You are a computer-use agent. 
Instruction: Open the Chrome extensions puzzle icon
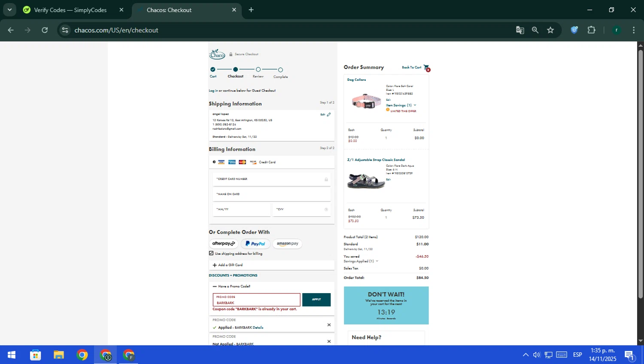(592, 30)
